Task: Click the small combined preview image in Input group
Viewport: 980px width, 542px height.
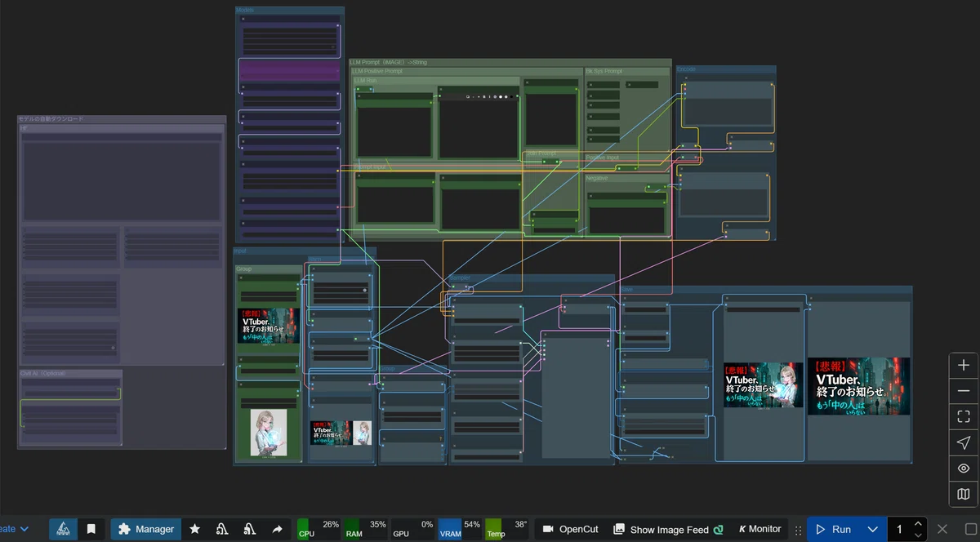Action: (x=341, y=433)
